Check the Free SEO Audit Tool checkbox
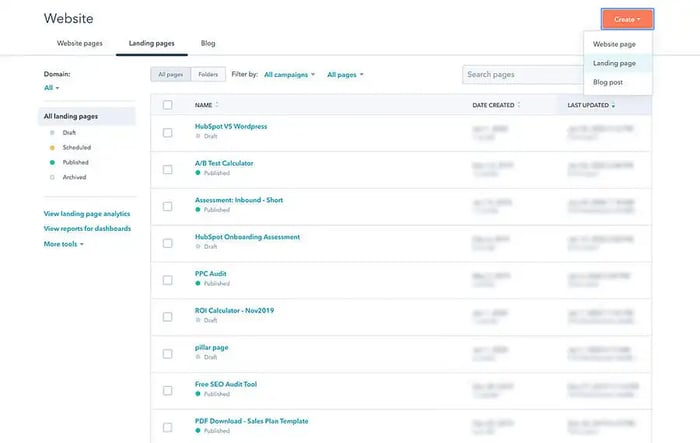 point(167,390)
